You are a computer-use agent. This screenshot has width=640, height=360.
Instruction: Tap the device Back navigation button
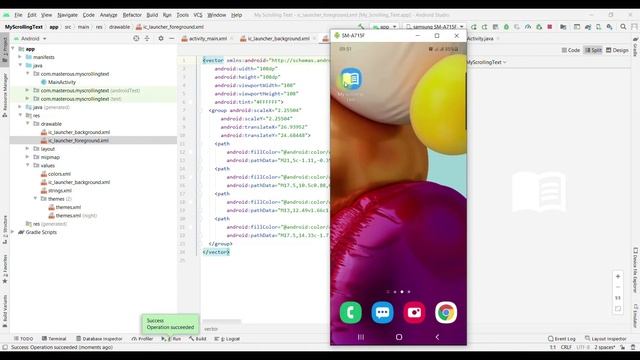(437, 337)
